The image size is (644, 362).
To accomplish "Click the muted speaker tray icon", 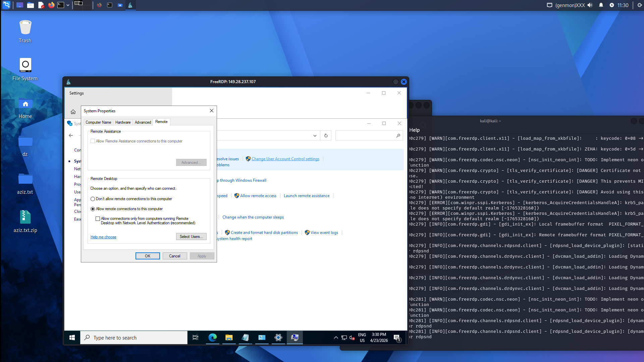I will [352, 338].
